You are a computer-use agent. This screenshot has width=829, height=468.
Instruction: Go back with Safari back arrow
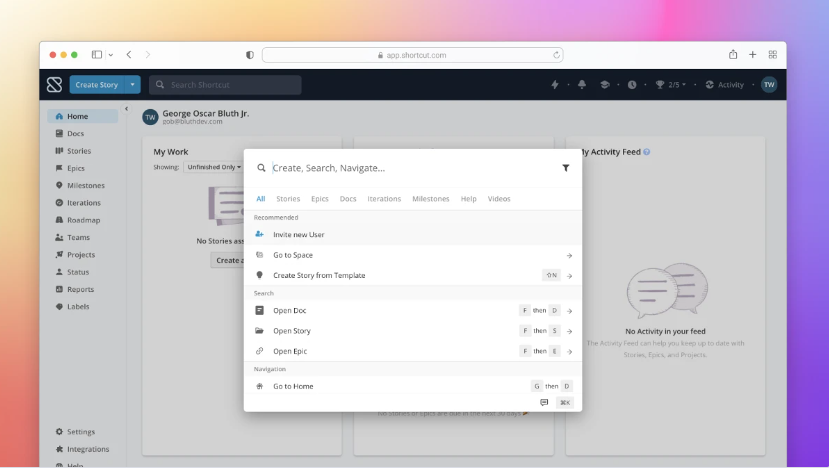129,54
